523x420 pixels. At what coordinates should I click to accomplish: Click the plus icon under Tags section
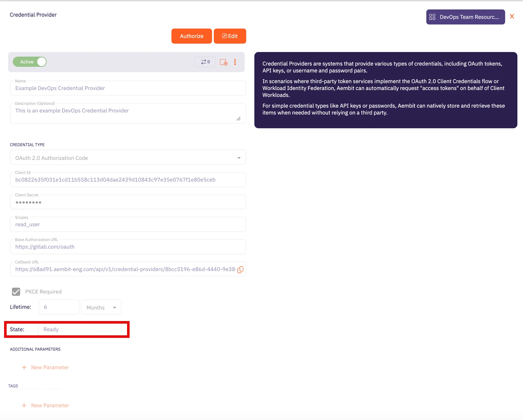coord(24,405)
